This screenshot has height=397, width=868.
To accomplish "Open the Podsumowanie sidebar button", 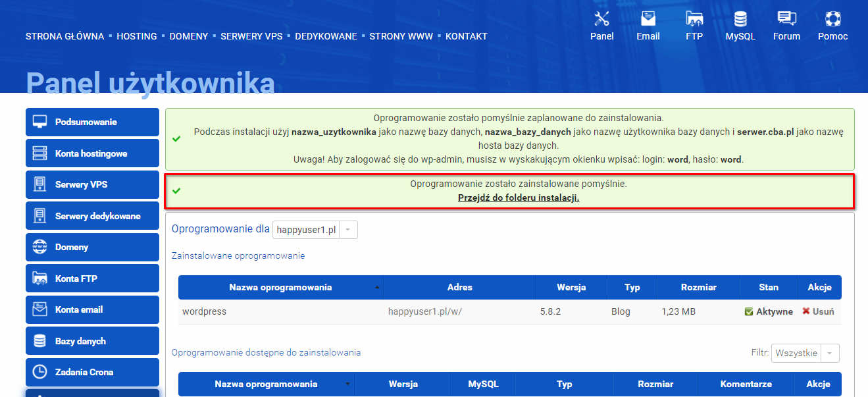I will pos(93,122).
